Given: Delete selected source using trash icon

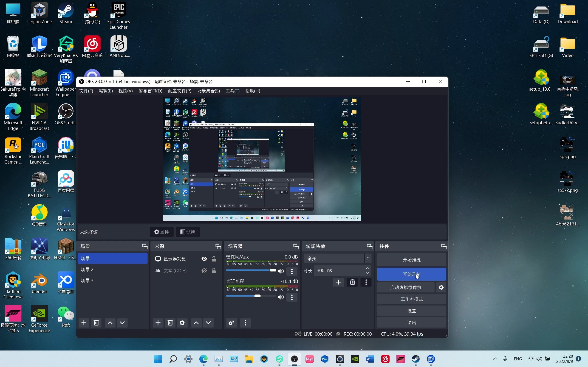Looking at the screenshot, I should (x=170, y=323).
